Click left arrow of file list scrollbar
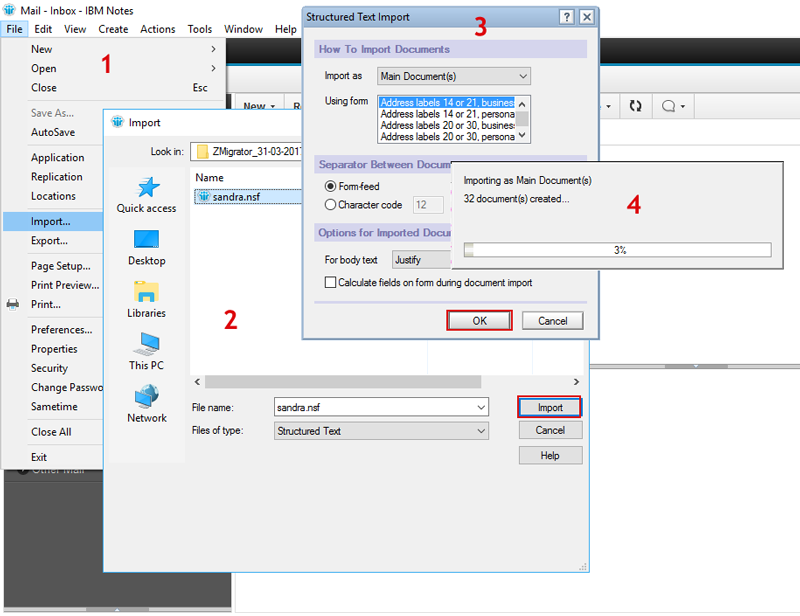This screenshot has height=616, width=800. [197, 382]
